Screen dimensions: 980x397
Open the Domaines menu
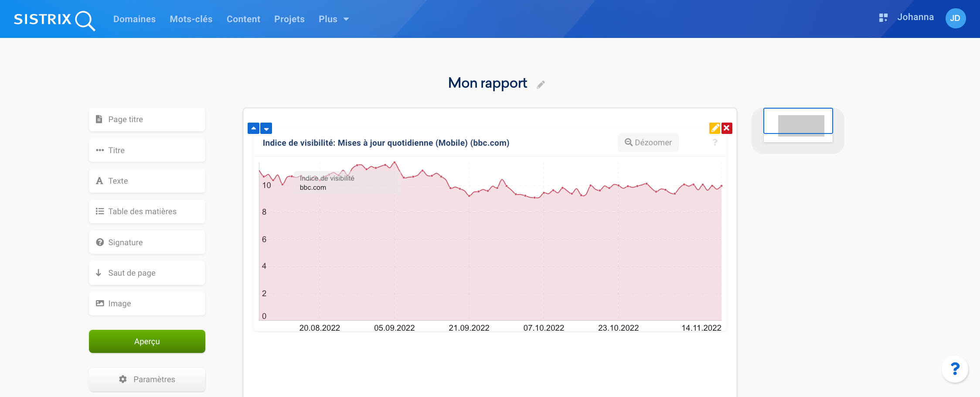(x=134, y=19)
